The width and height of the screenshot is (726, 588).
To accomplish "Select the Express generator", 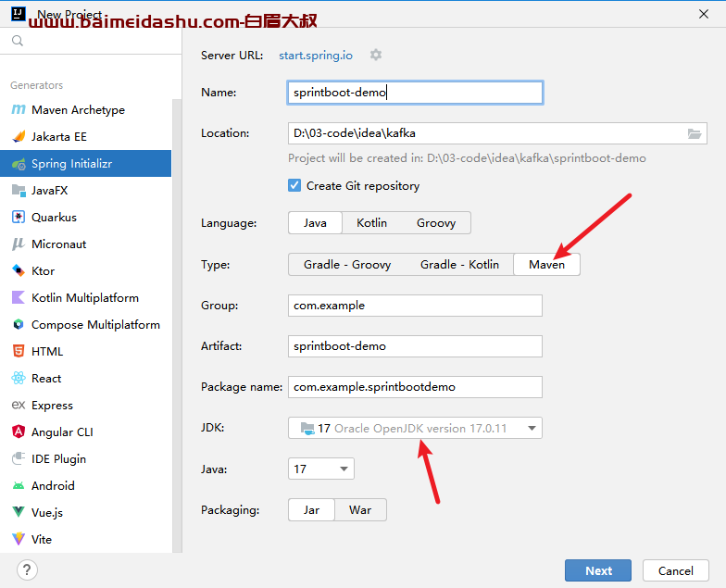I will tap(85, 406).
